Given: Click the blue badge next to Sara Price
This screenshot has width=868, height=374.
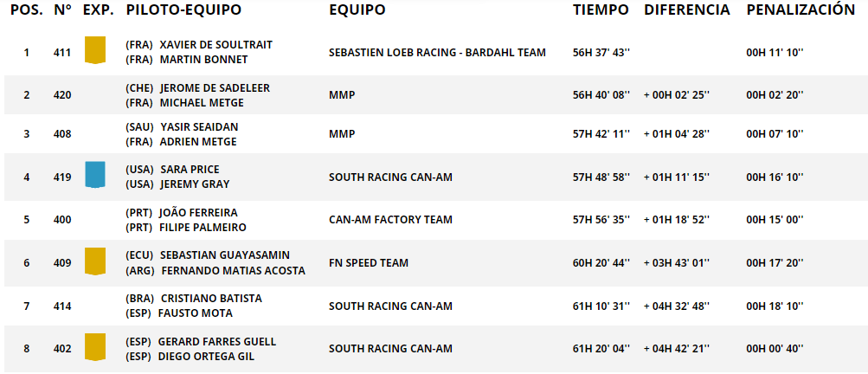Looking at the screenshot, I should tap(94, 175).
